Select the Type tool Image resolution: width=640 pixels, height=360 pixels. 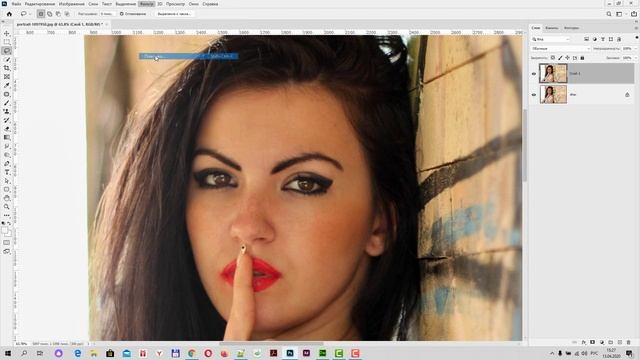[x=7, y=172]
